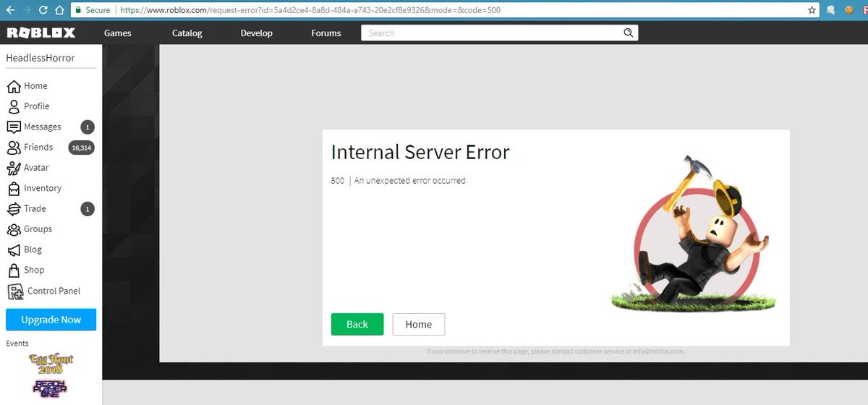Click the falling Robloxian error illustration
This screenshot has width=868, height=405.
pyautogui.click(x=692, y=233)
